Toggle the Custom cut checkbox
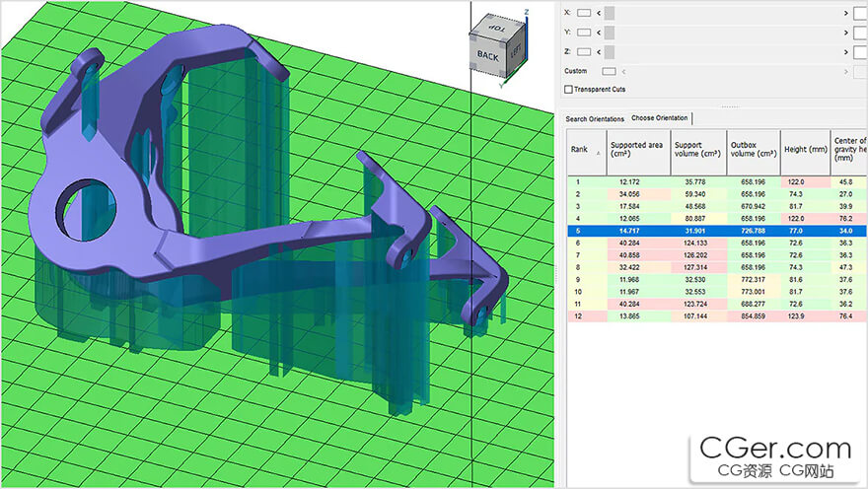868x489 pixels. (x=609, y=71)
